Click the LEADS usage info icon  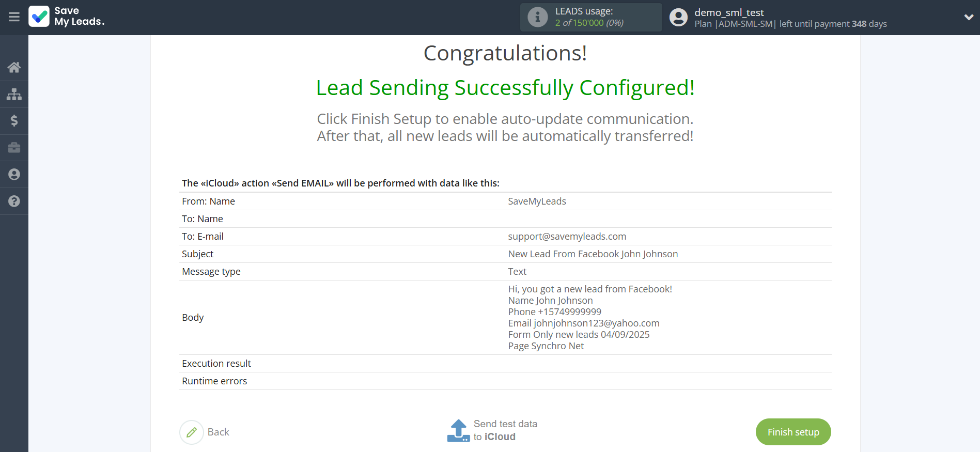[x=537, y=17]
